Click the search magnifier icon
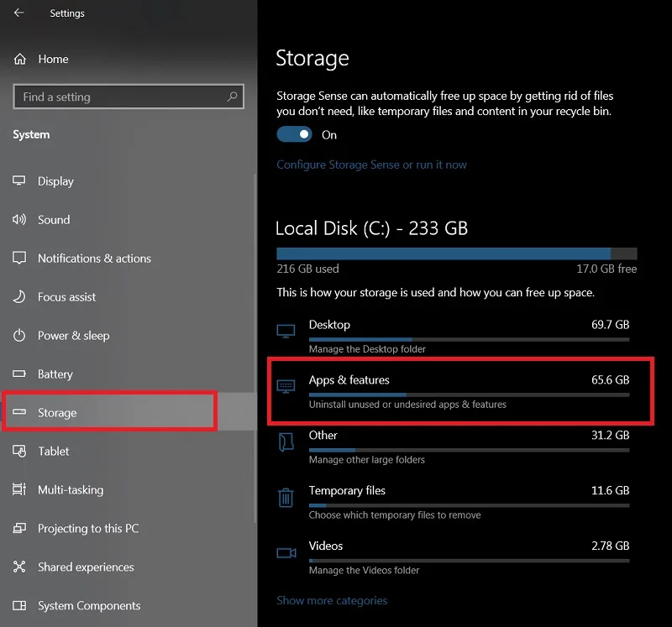The height and width of the screenshot is (627, 672). 232,97
